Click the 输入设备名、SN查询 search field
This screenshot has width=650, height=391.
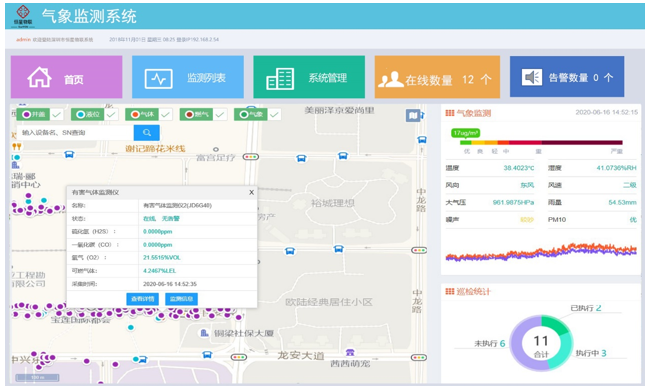coord(75,133)
